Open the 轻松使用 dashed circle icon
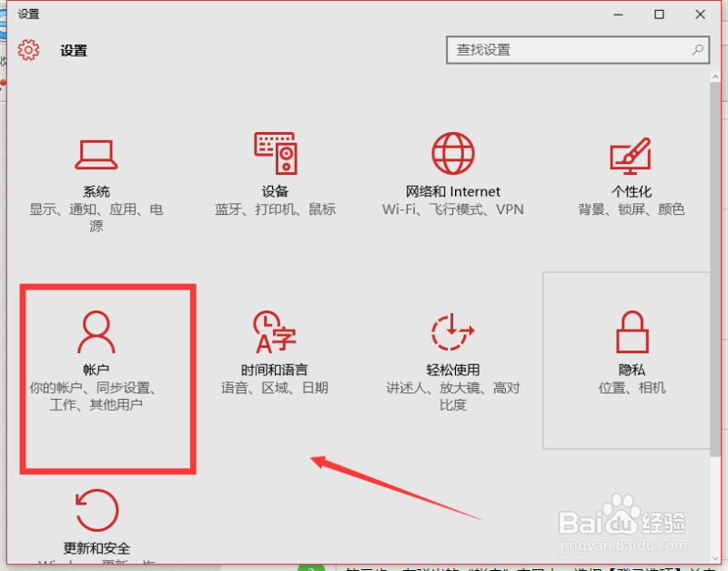The image size is (728, 571). [x=452, y=331]
